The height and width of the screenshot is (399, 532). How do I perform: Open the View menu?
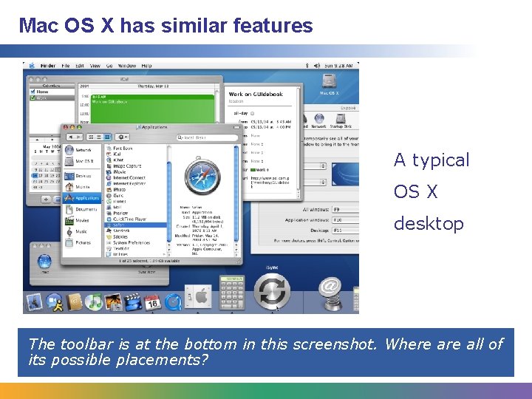tap(95, 66)
